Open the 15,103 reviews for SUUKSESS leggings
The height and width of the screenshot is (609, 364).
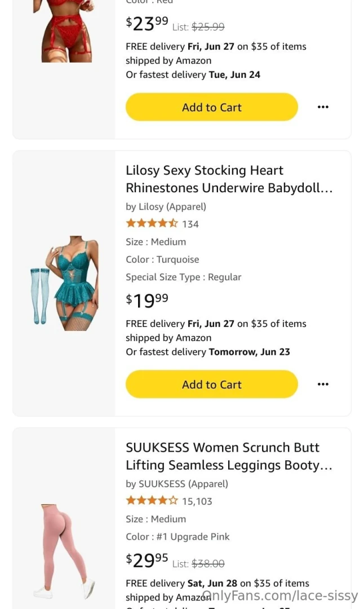[199, 500]
